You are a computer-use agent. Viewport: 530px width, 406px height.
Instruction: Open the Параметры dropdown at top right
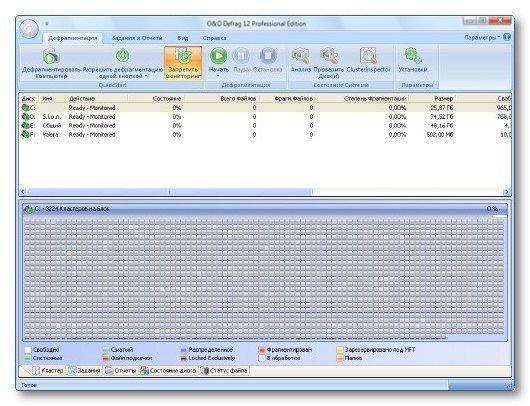pos(482,38)
